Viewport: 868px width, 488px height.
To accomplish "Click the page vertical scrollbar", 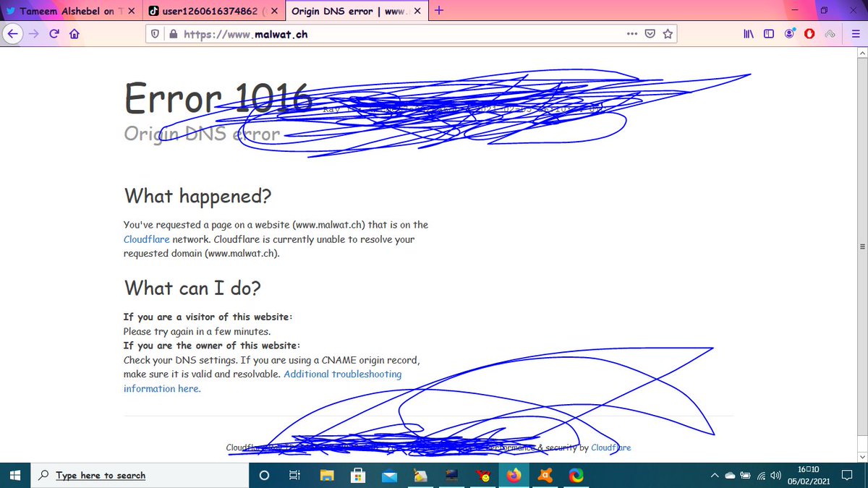I will pyautogui.click(x=861, y=246).
